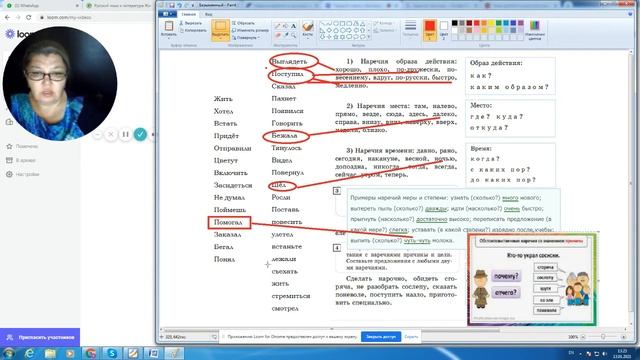Viewport: 640px width, 360px height.
Task: Open the Paint file menu dropdown button
Action: (167, 14)
